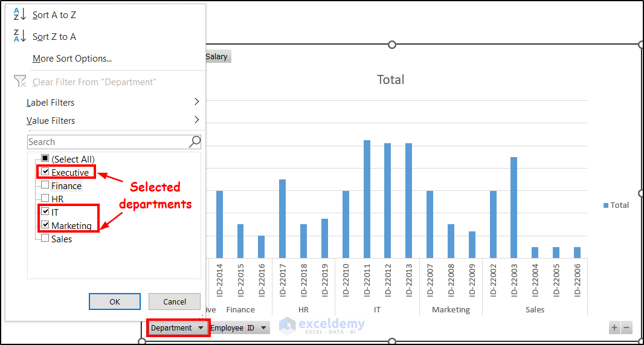Click the ID-22007 axis label
This screenshot has width=644, height=345.
pyautogui.click(x=430, y=280)
